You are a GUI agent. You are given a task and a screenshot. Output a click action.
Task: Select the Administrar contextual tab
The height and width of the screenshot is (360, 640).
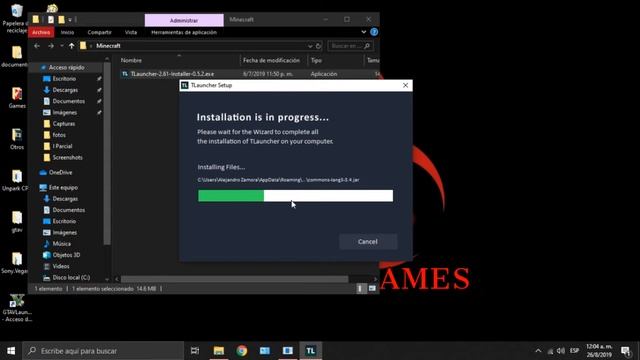coord(184,20)
